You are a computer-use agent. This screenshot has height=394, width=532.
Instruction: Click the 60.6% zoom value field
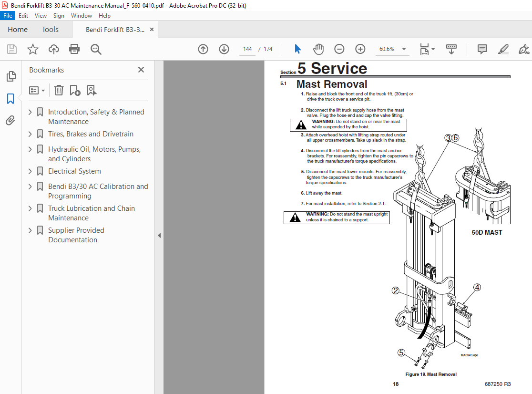(x=387, y=49)
